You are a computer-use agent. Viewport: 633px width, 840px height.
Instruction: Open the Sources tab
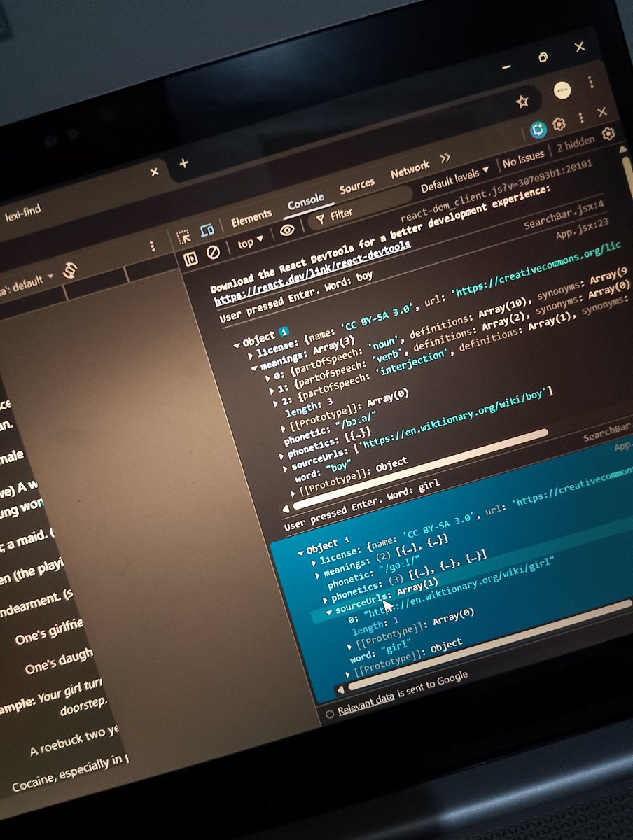pyautogui.click(x=357, y=187)
